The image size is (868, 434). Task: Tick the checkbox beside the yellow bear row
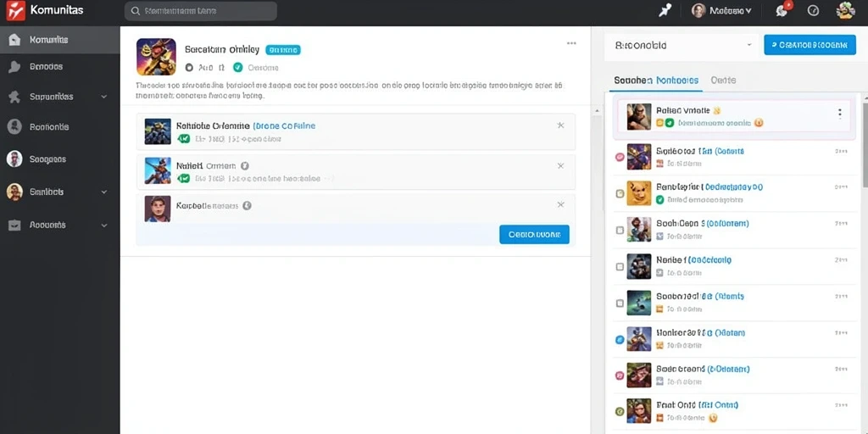[x=620, y=194]
